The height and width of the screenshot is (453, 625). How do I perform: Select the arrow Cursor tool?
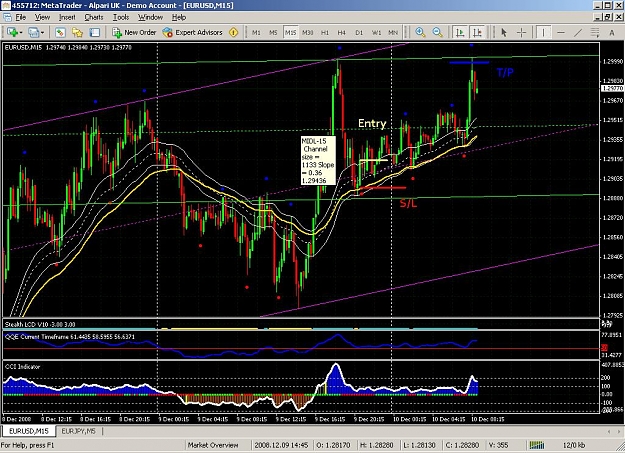coord(504,32)
